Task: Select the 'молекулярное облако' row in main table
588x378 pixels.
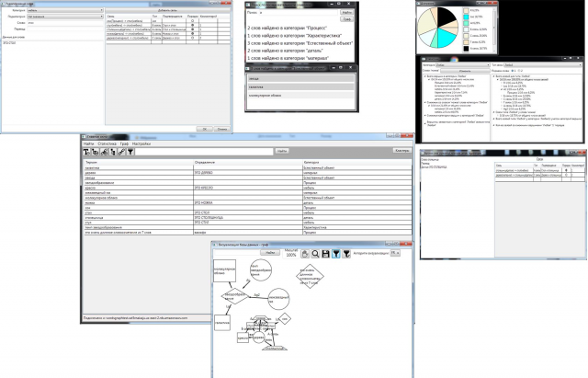Action: click(247, 198)
